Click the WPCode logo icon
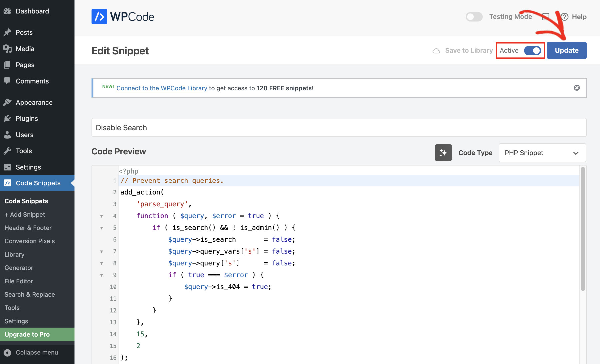600x364 pixels. click(99, 17)
